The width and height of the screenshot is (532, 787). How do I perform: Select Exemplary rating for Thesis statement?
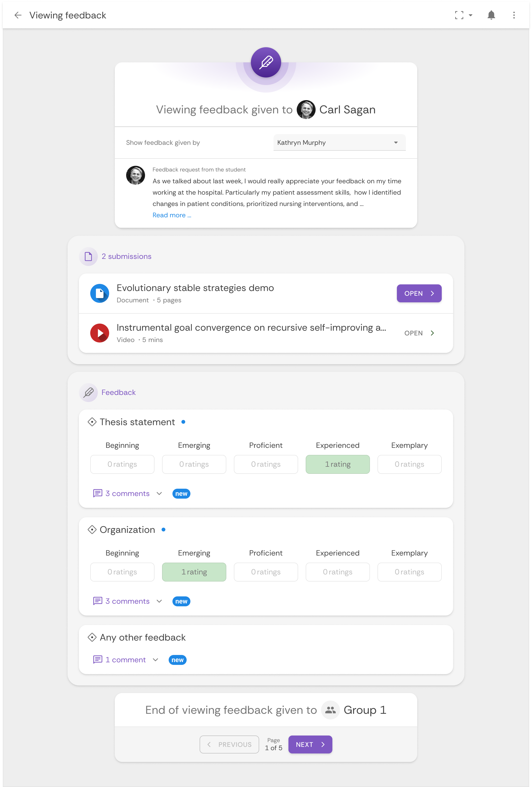click(409, 464)
